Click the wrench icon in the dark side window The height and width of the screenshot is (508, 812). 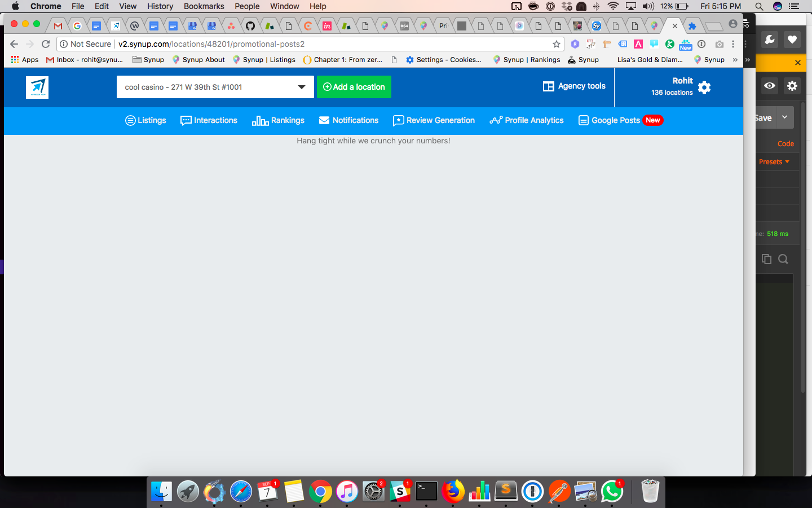[770, 39]
